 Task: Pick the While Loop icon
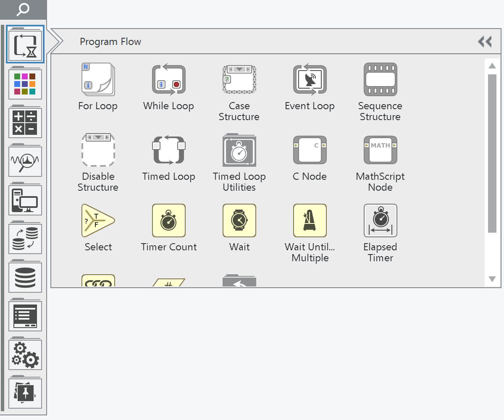coord(168,80)
